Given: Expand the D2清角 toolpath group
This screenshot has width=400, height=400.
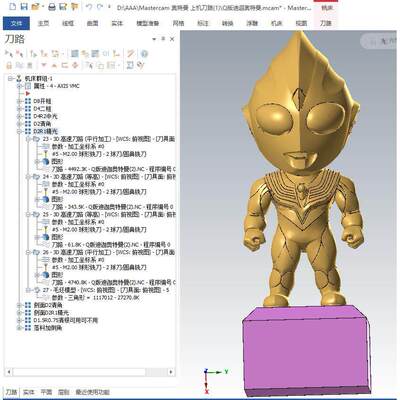Looking at the screenshot, I should [x=20, y=124].
